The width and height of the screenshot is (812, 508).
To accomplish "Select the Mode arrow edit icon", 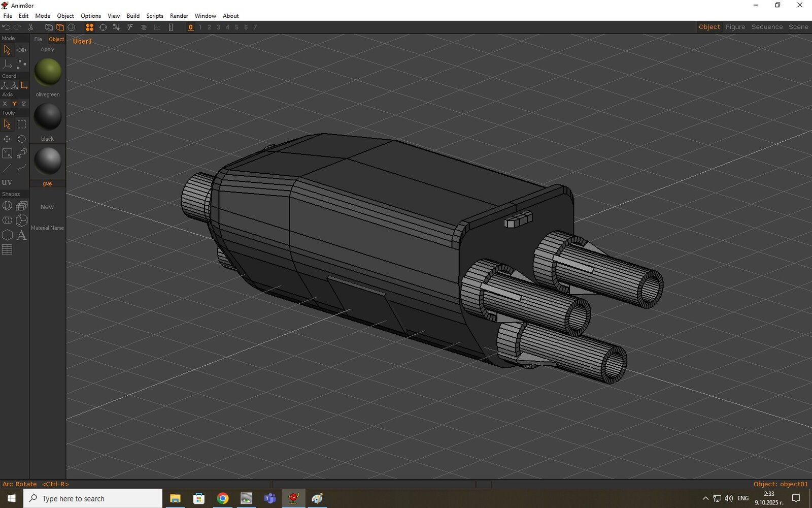I will pos(7,50).
